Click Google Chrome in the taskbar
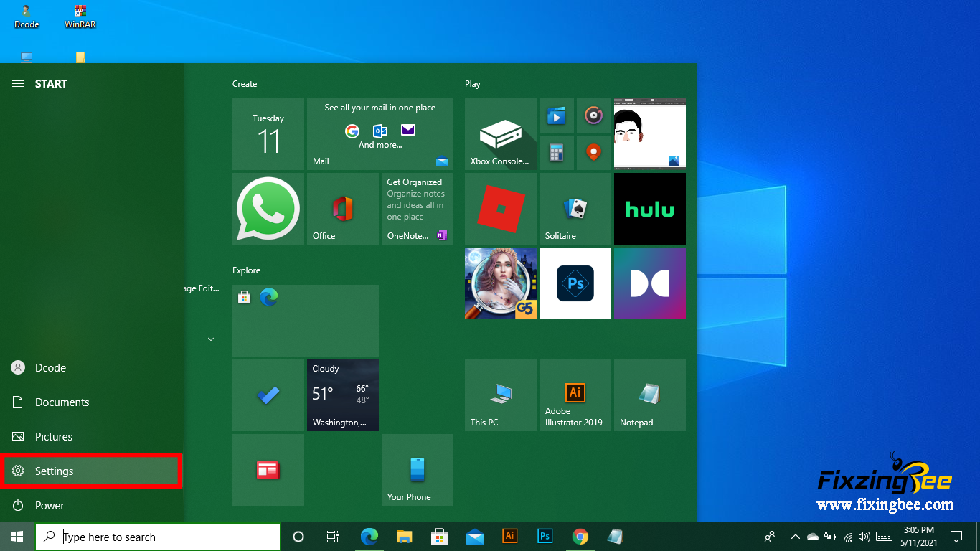Viewport: 980px width, 551px height. tap(580, 537)
